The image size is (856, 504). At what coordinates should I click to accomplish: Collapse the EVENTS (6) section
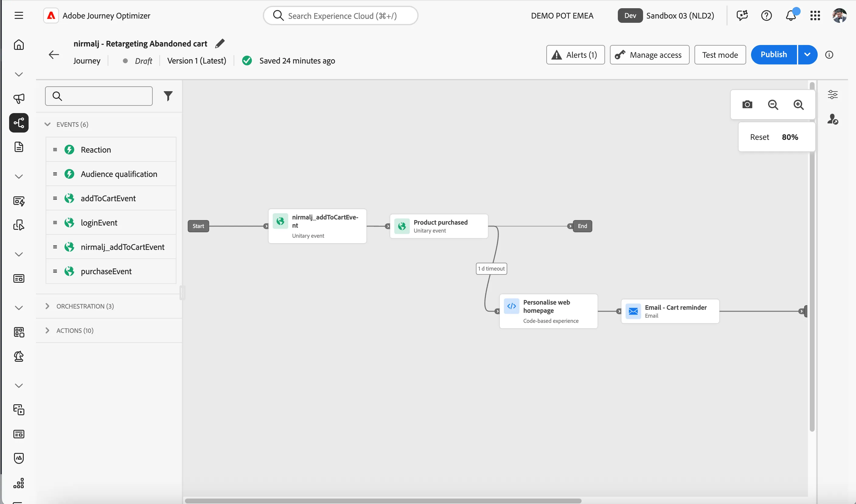point(47,124)
